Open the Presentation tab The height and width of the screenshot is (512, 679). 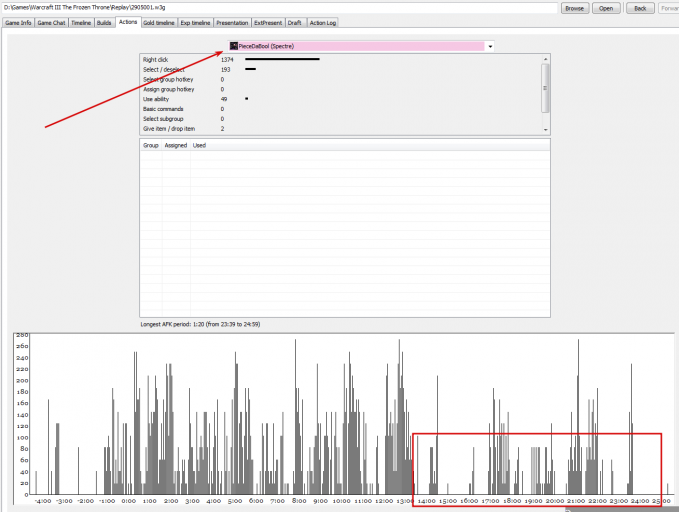[x=232, y=23]
